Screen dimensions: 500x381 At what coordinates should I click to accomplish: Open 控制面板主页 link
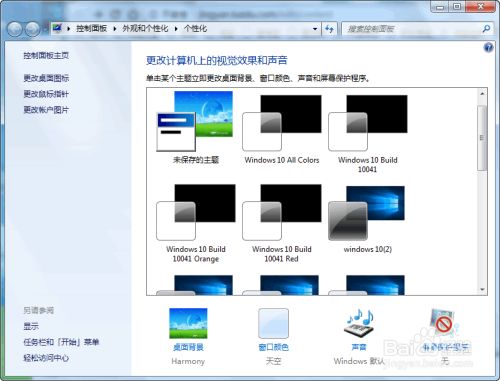pyautogui.click(x=46, y=55)
